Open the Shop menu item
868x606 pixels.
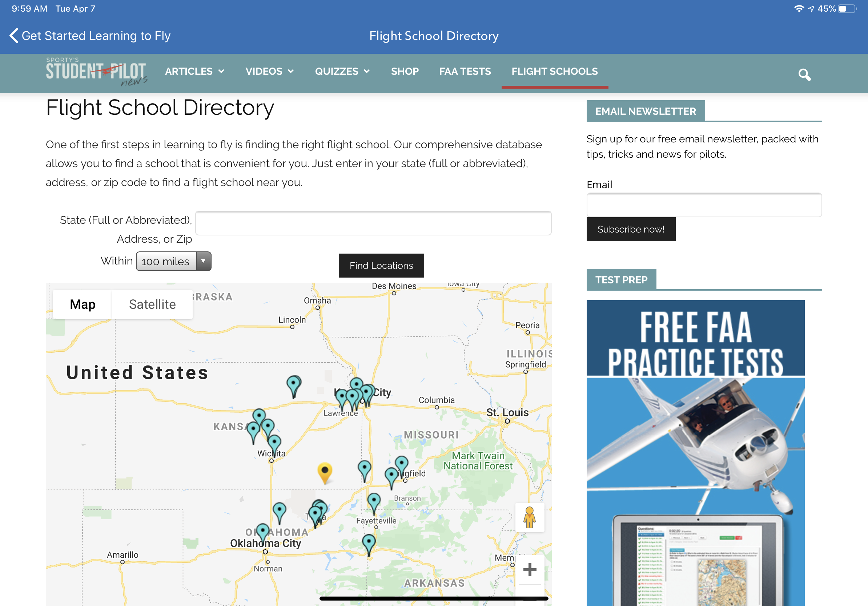(x=405, y=72)
